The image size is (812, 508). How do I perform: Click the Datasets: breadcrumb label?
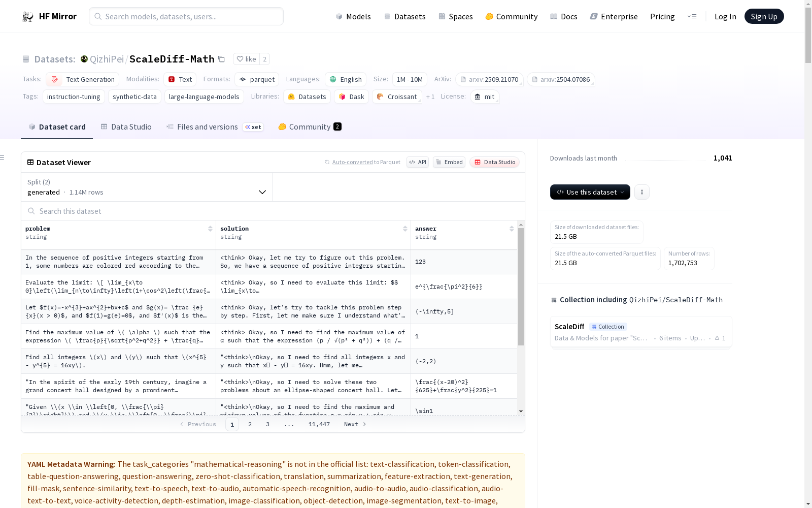pos(54,59)
